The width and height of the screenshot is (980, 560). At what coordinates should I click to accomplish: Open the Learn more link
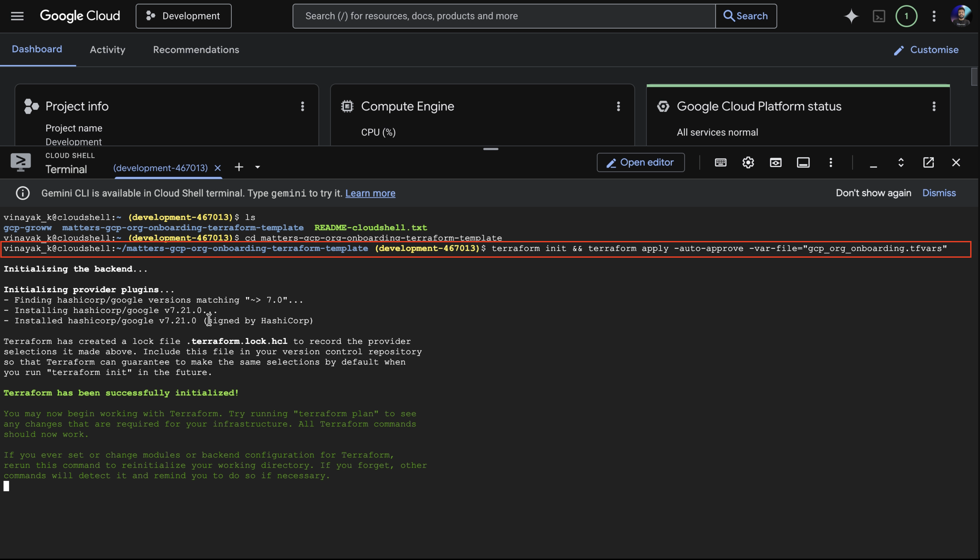click(370, 193)
